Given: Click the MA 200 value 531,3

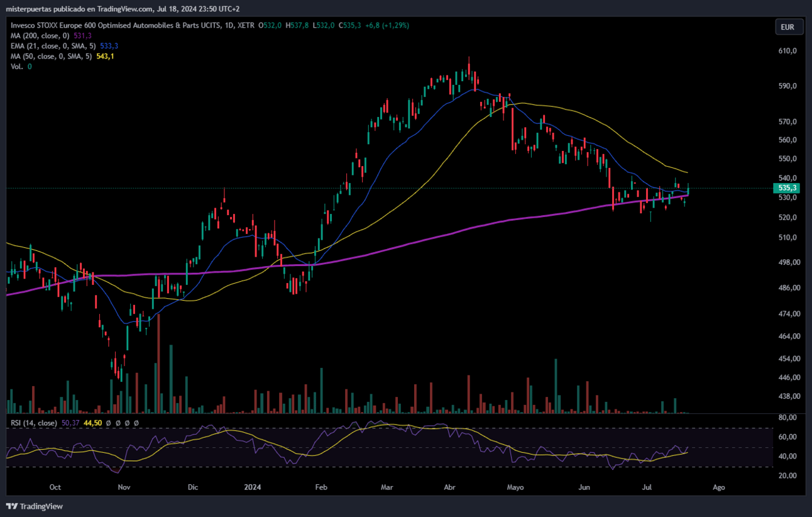Looking at the screenshot, I should [83, 36].
